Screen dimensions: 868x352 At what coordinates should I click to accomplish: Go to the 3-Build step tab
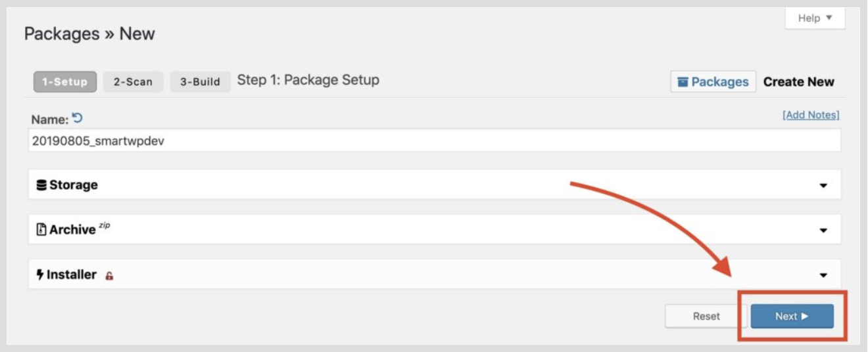click(201, 82)
